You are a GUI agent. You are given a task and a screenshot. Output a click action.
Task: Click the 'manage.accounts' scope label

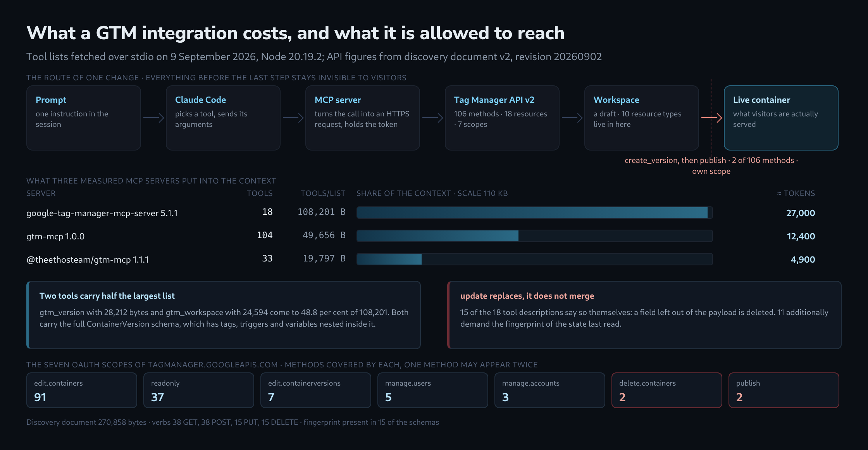coord(531,383)
